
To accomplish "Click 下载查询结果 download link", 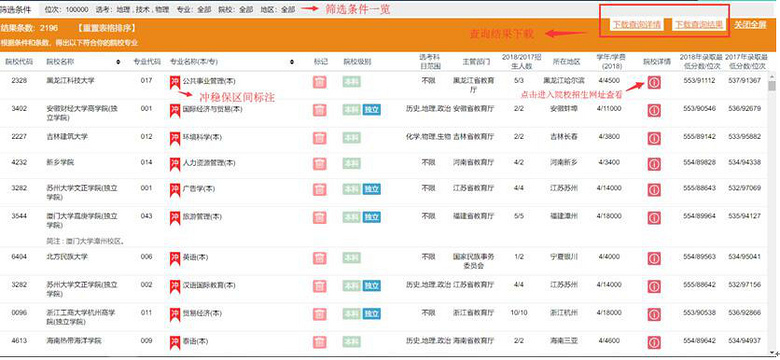I will point(699,24).
